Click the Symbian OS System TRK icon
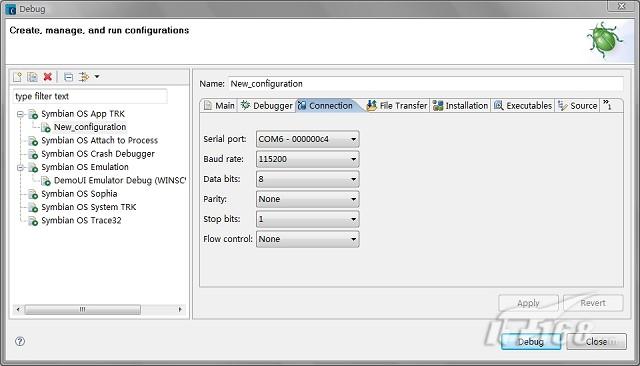The width and height of the screenshot is (640, 366). coord(33,207)
